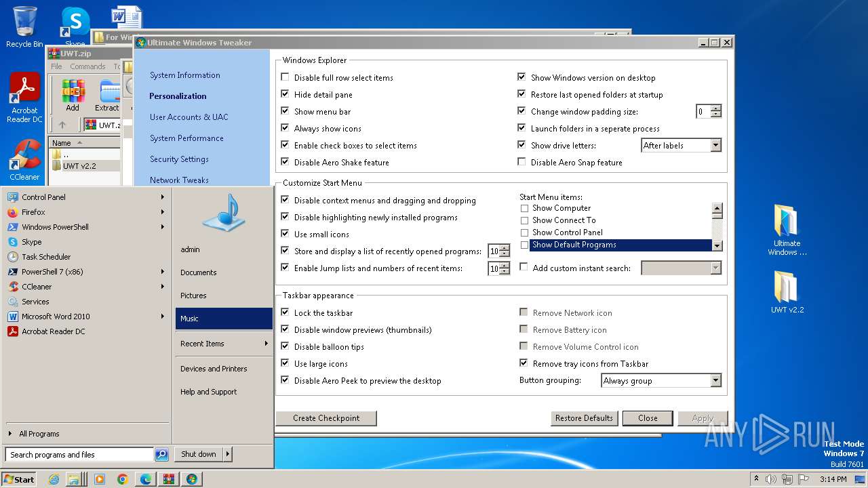The height and width of the screenshot is (488, 868).
Task: Click Shut down button
Action: 198,454
